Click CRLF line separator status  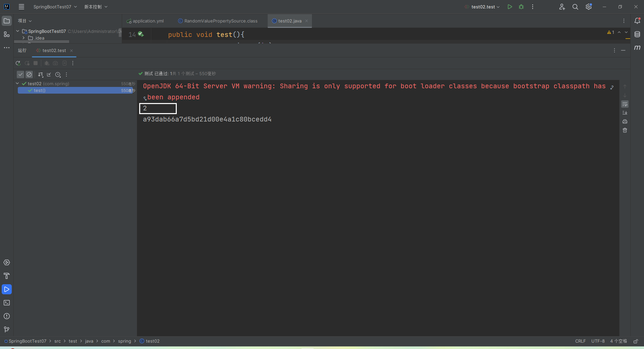[580, 341]
